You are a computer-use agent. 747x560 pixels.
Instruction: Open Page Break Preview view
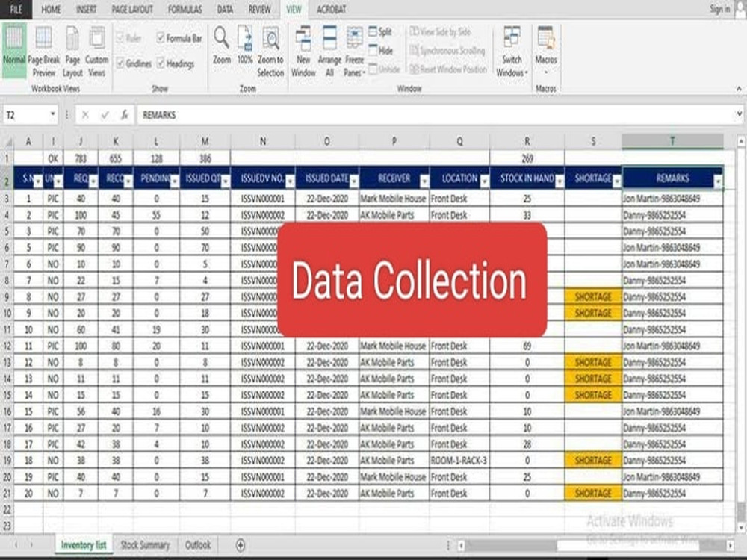click(x=43, y=51)
